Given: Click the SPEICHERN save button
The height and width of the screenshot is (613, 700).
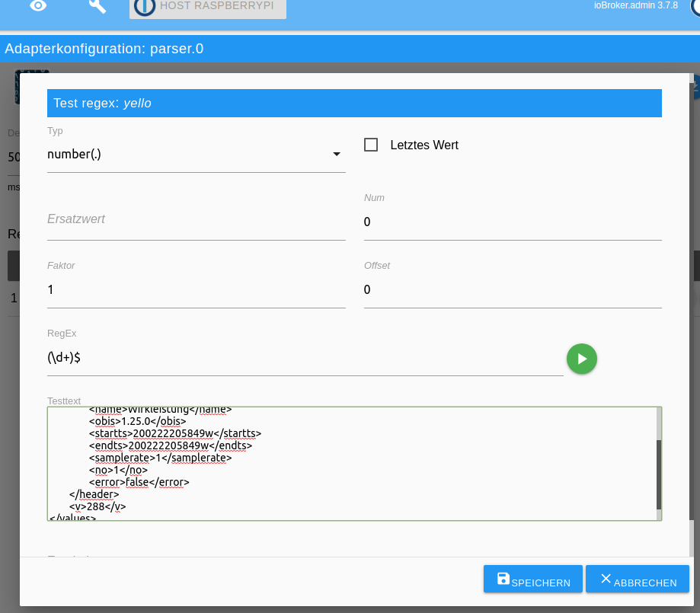Looking at the screenshot, I should point(533,579).
